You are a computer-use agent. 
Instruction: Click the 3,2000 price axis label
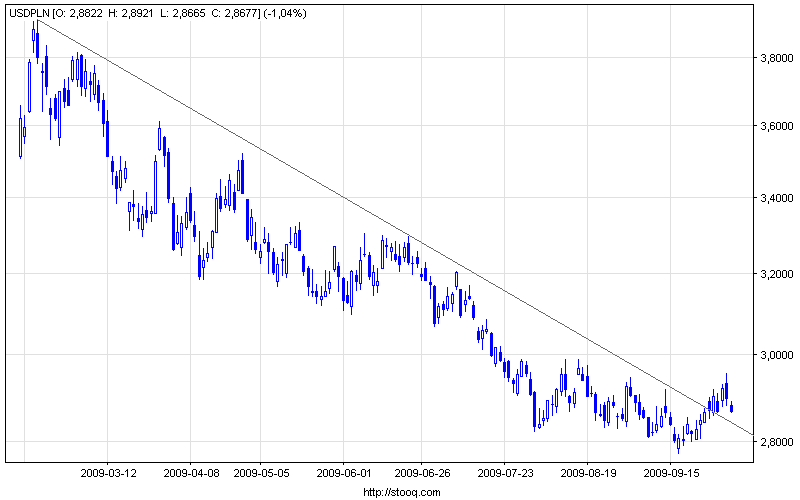[777, 274]
